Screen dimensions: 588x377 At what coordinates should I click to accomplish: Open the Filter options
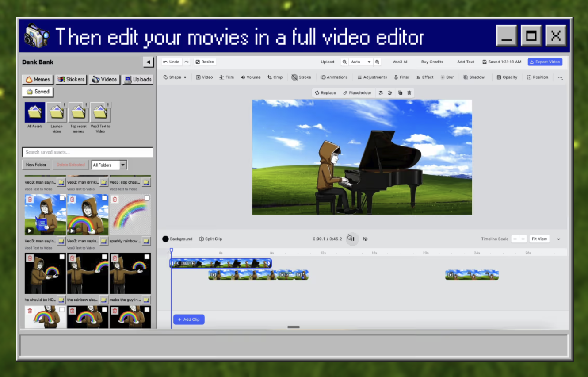(x=402, y=77)
